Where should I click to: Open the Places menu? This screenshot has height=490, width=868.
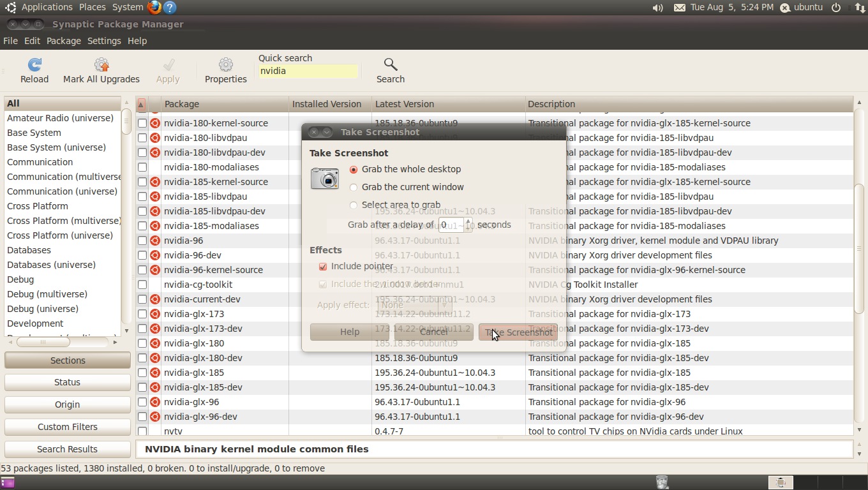click(93, 7)
